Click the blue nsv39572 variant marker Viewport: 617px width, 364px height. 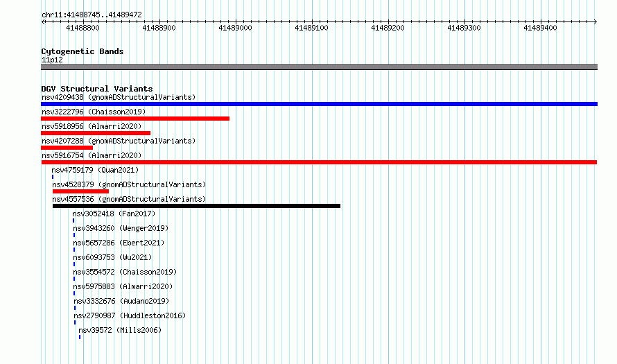[x=80, y=337]
